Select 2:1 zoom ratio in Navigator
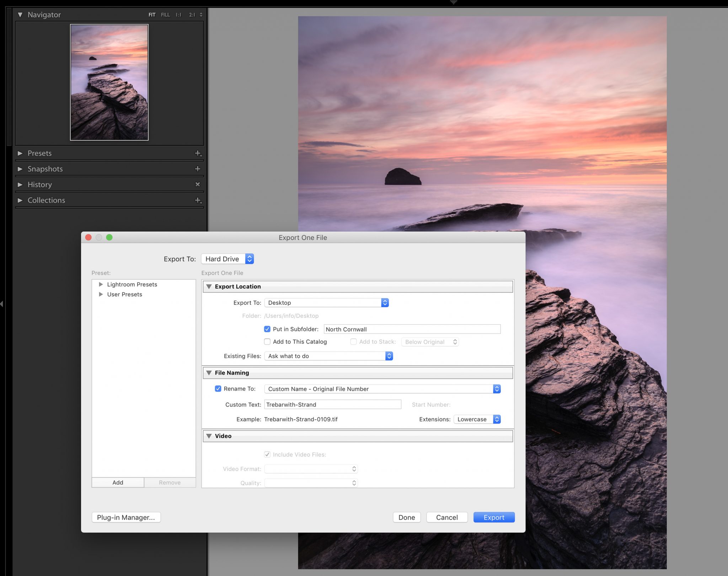Viewport: 728px width, 576px height. [191, 15]
